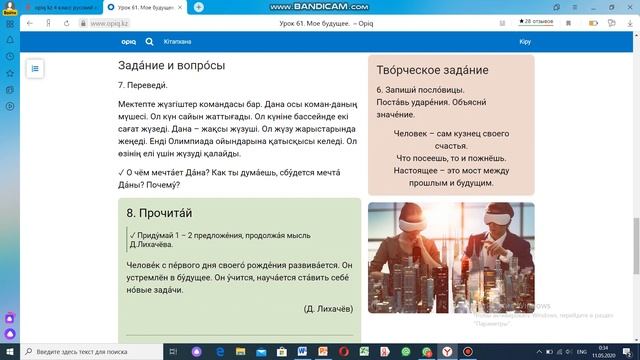Click the upper Alice assistant sidebar icon
Screen dimensions: 640x360
(10, 318)
